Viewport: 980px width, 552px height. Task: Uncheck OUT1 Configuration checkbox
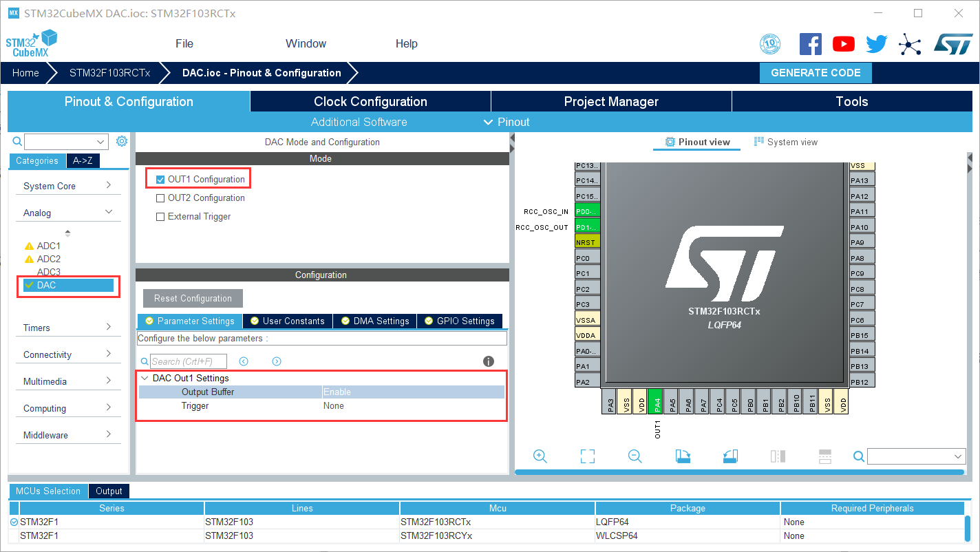point(160,180)
